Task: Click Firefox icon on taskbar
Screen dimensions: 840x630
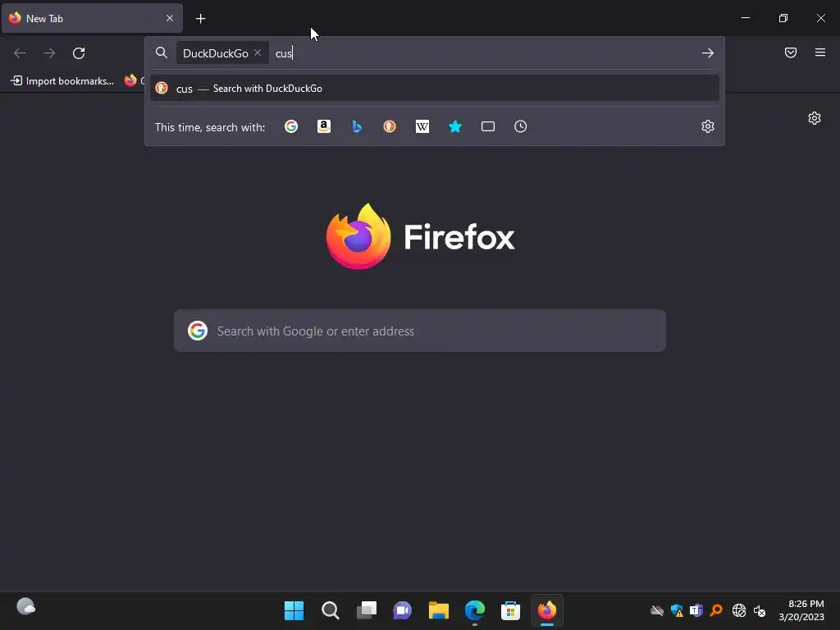Action: click(547, 610)
